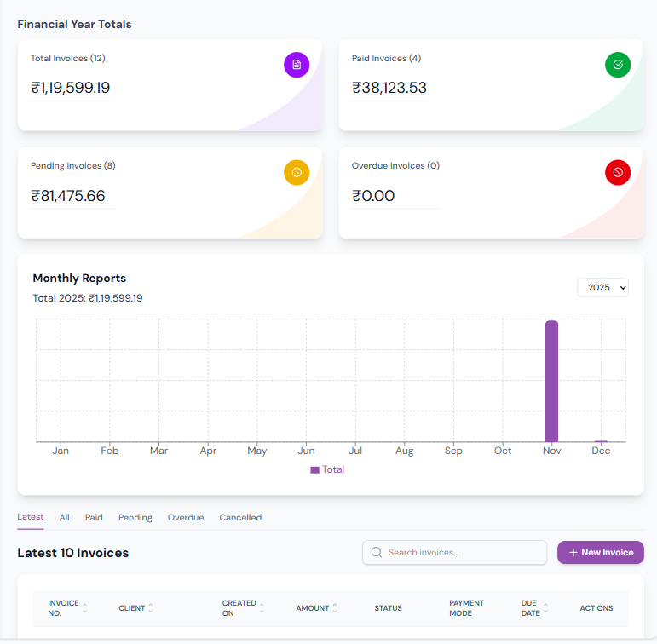
Task: Click the purple Total Invoices document icon
Action: [x=297, y=65]
